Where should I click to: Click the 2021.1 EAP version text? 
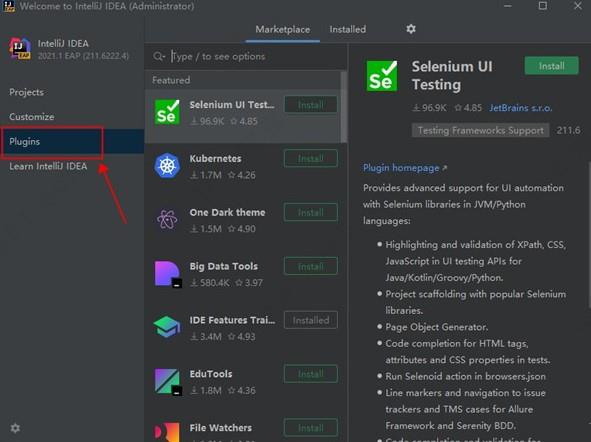pos(83,56)
